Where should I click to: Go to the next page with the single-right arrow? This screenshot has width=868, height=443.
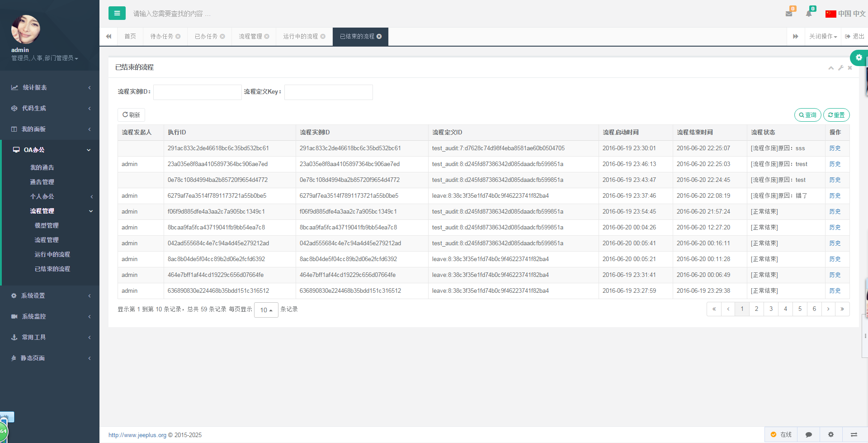pos(828,309)
